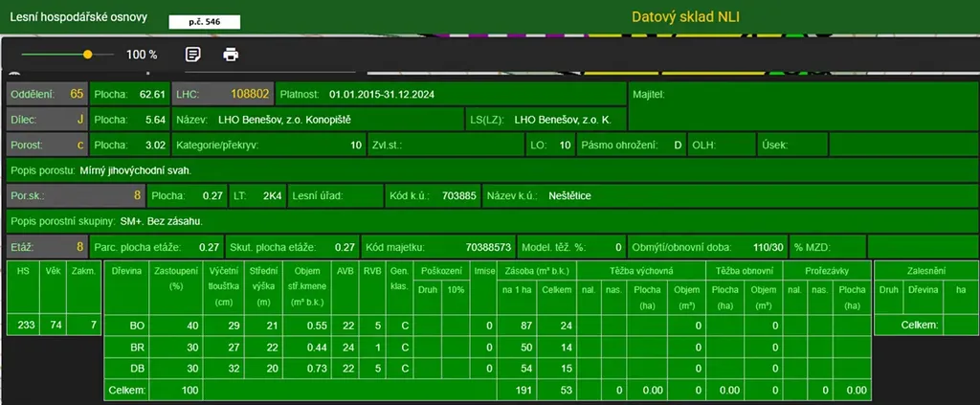Click the Zalesnění table header

pos(923,271)
